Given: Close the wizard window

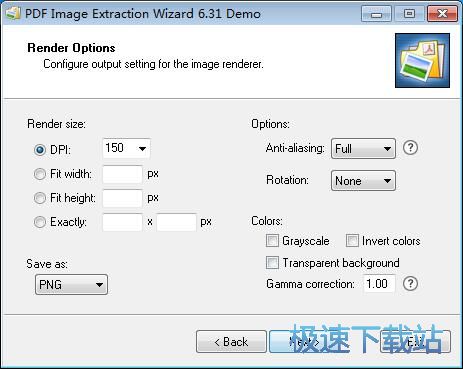Looking at the screenshot, I should coord(442,14).
